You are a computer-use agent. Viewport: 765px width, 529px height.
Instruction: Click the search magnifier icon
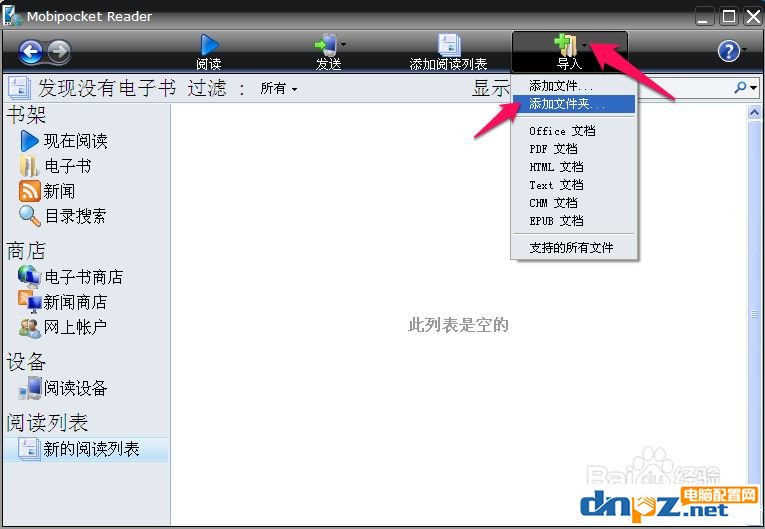point(741,87)
